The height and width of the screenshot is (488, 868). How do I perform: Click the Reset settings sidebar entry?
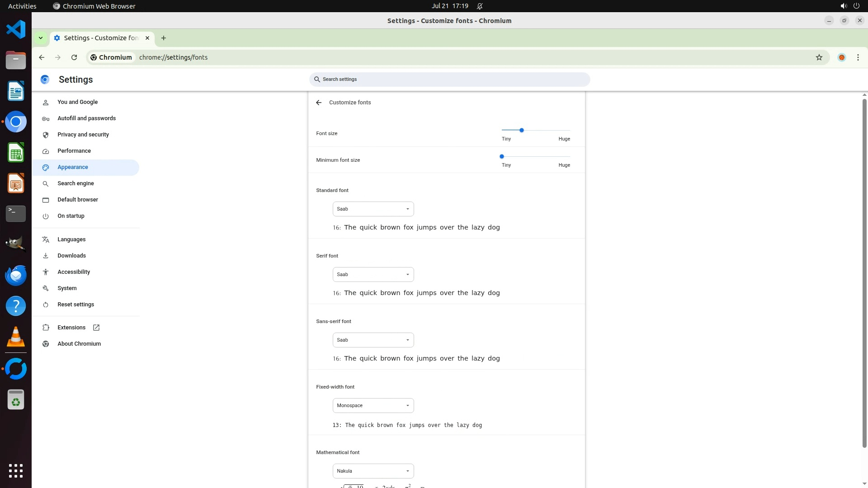(x=75, y=305)
